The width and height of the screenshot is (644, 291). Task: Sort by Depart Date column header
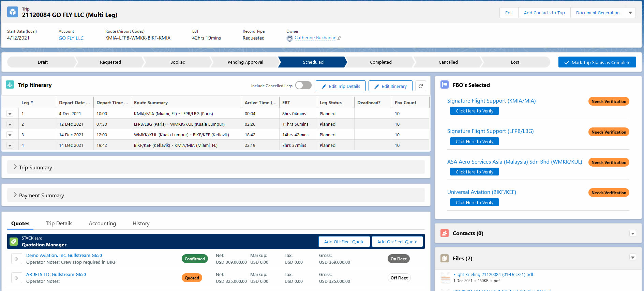pos(74,103)
